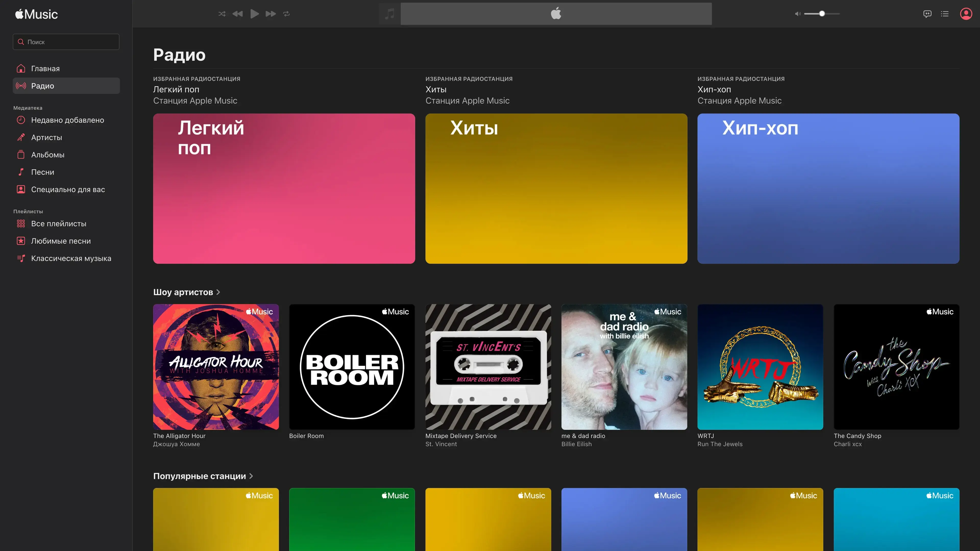
Task: Open the Хип-хоп featured station link
Action: 714,89
